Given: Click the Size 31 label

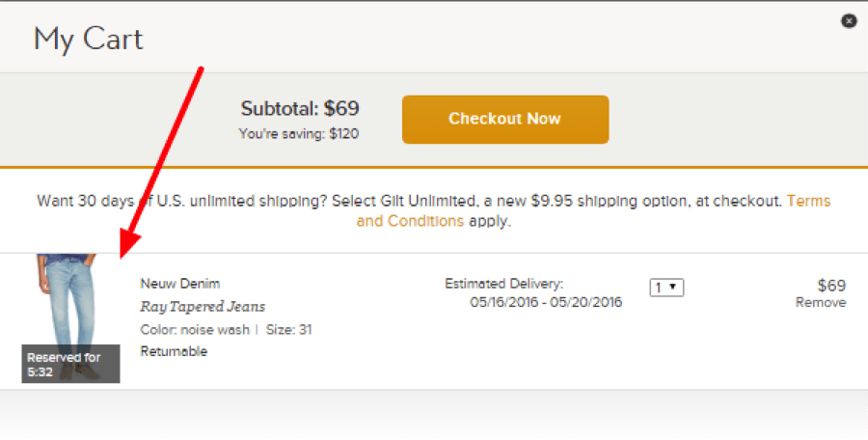Looking at the screenshot, I should pos(288,330).
